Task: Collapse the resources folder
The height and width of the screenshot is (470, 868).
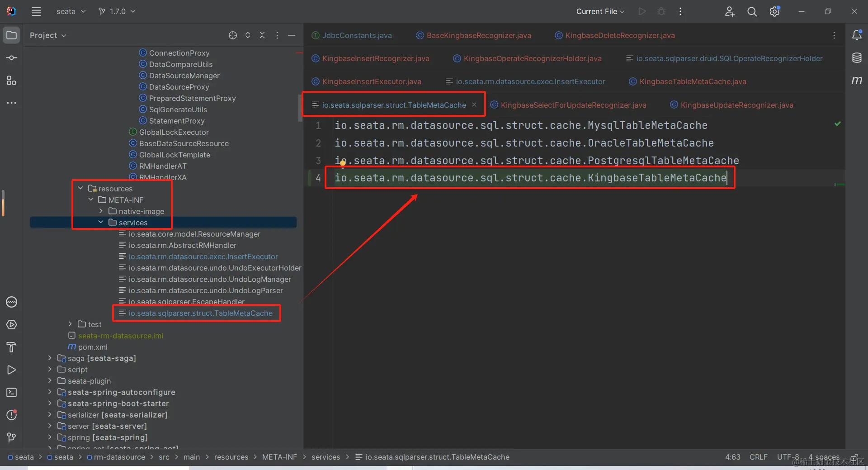Action: (80, 188)
